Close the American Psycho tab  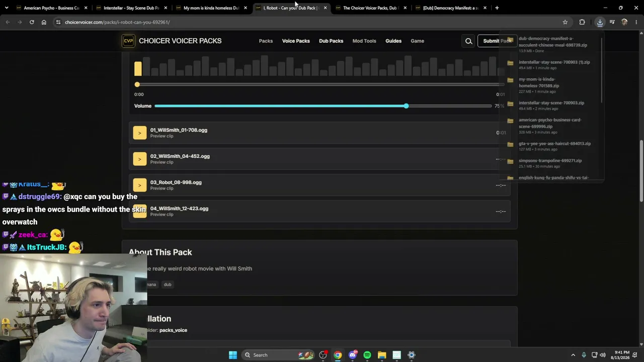point(86,8)
